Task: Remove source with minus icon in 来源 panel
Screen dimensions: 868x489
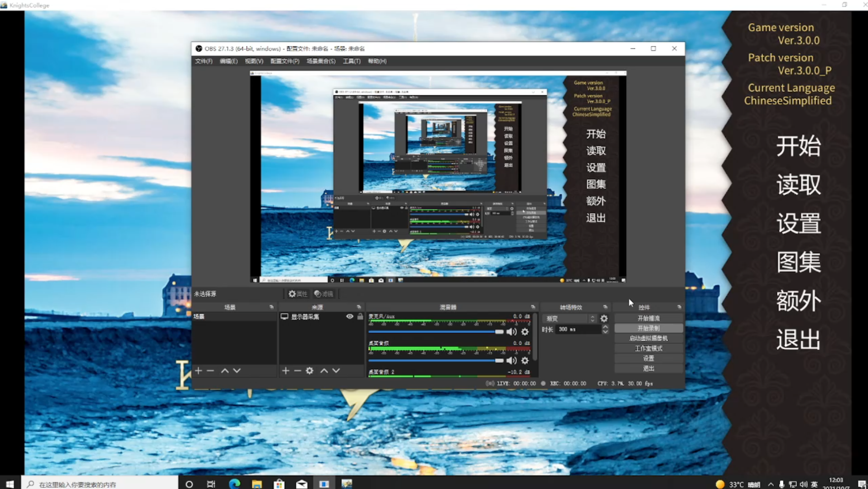Action: tap(297, 370)
